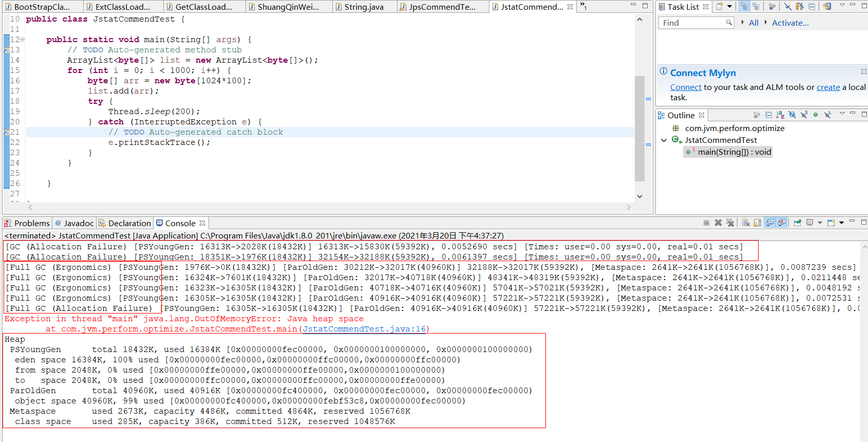Switch to the String.java editor tab

tap(364, 7)
